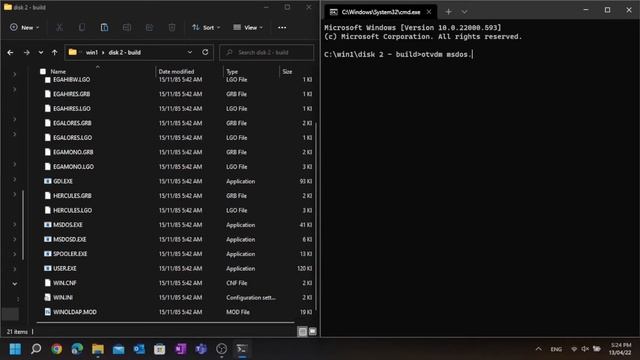Switch to large thumbnails view button

(312, 331)
